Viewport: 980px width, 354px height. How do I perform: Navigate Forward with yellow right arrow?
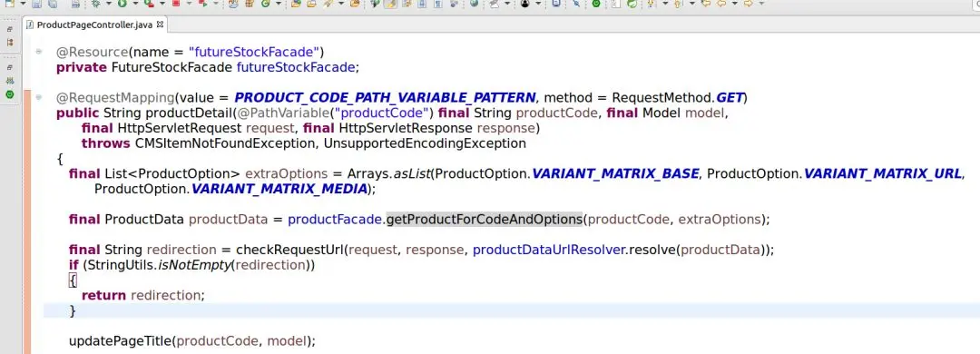[748, 4]
